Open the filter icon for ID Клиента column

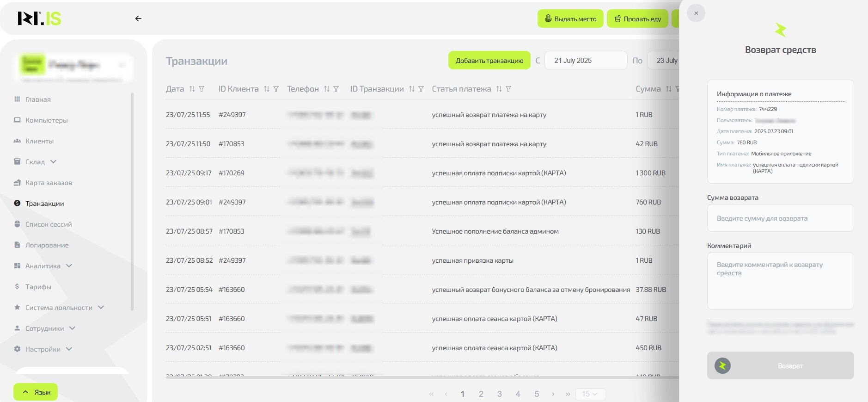pos(276,89)
